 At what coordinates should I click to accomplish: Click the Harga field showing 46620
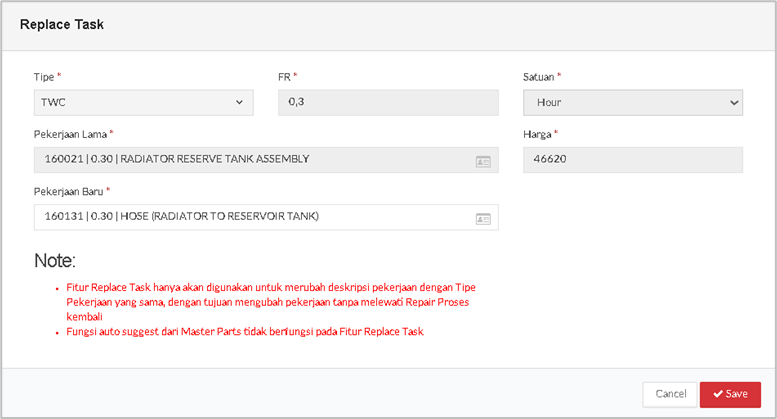pos(633,159)
